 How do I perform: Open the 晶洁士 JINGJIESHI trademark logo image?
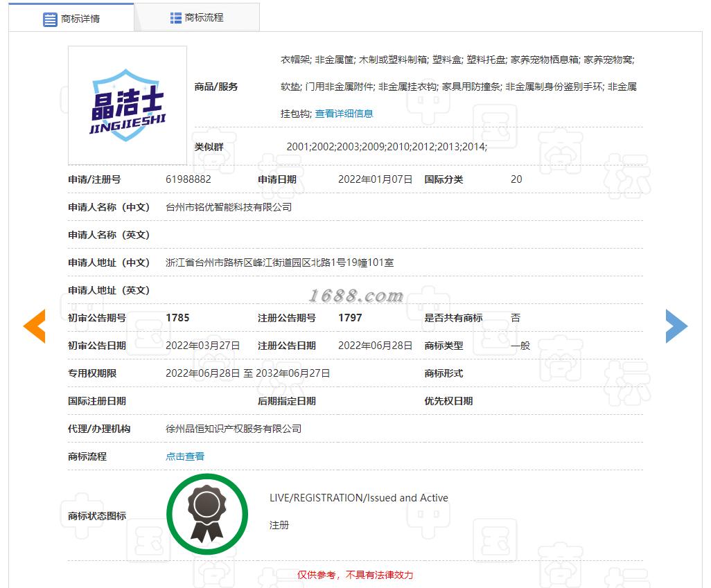128,105
